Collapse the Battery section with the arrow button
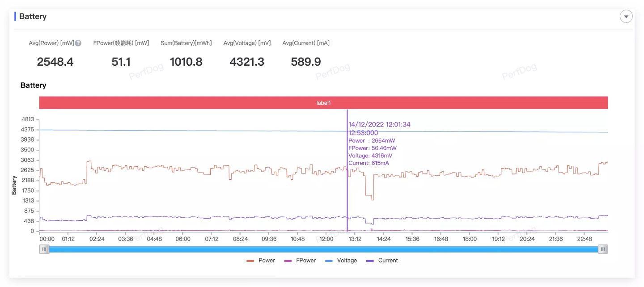Image resolution: width=644 pixels, height=287 pixels. [x=626, y=17]
